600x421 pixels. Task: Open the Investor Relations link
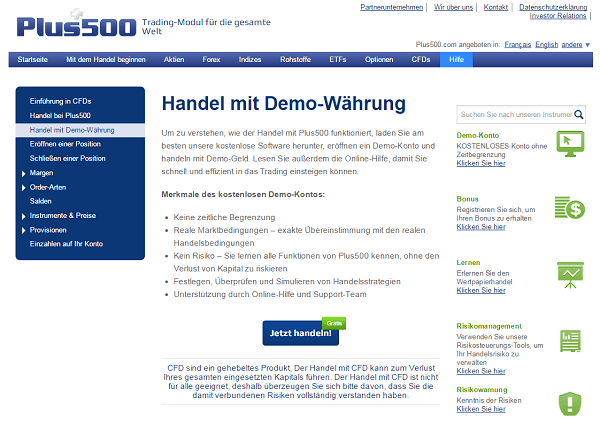558,16
